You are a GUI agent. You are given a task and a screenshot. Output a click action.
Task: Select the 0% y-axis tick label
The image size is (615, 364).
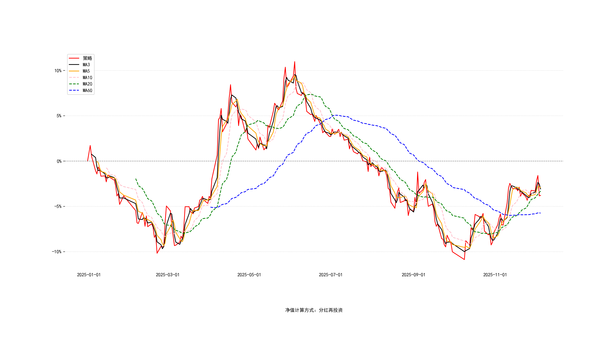click(x=59, y=161)
